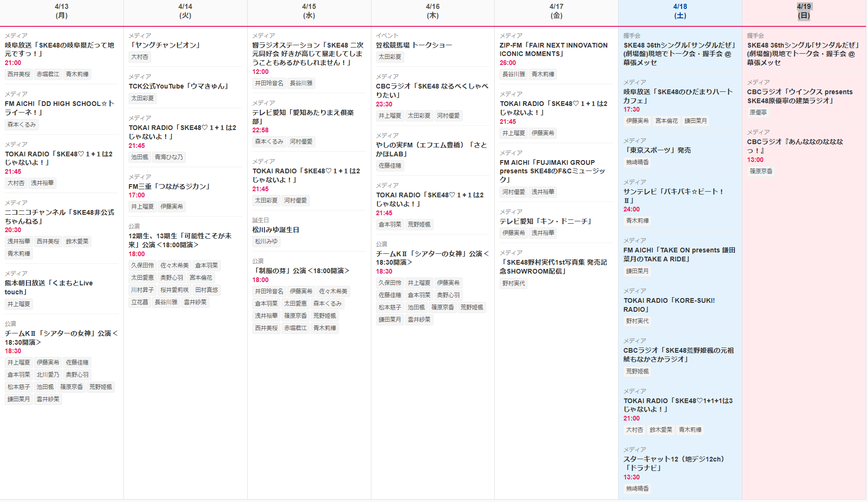Select the 4/19 Sunday date header
This screenshot has width=868, height=502.
pos(804,11)
